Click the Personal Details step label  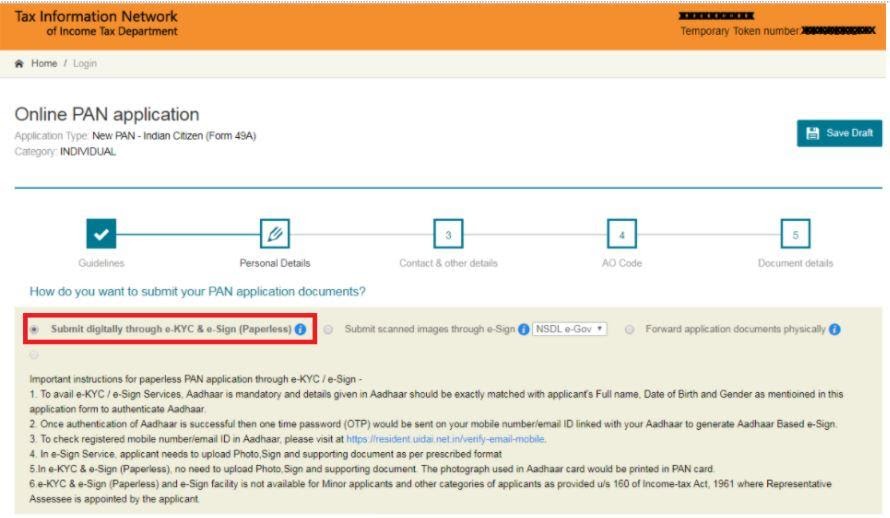[275, 264]
